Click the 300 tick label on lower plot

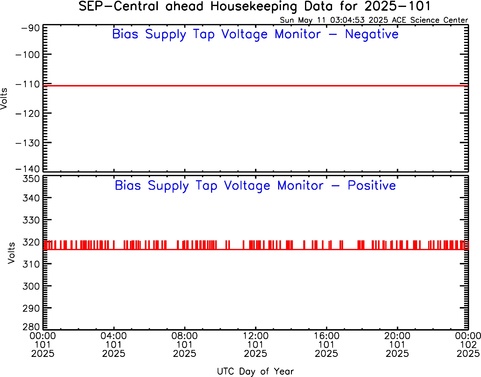[32, 286]
